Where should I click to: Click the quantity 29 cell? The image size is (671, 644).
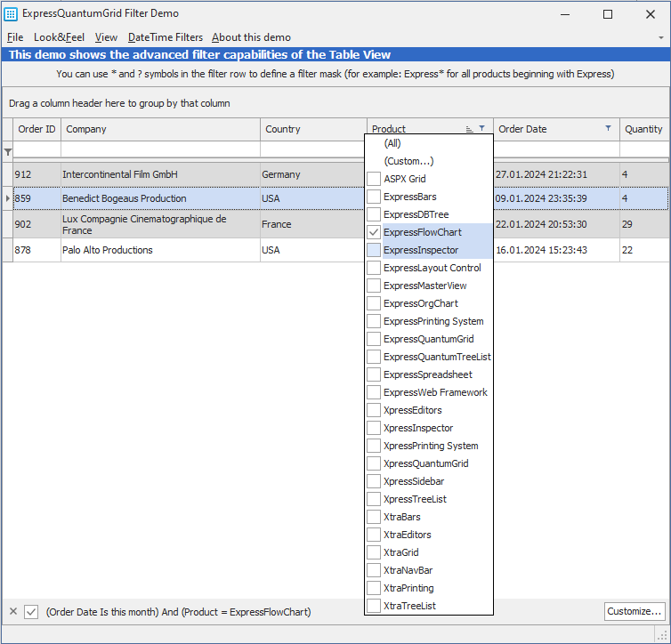[645, 224]
